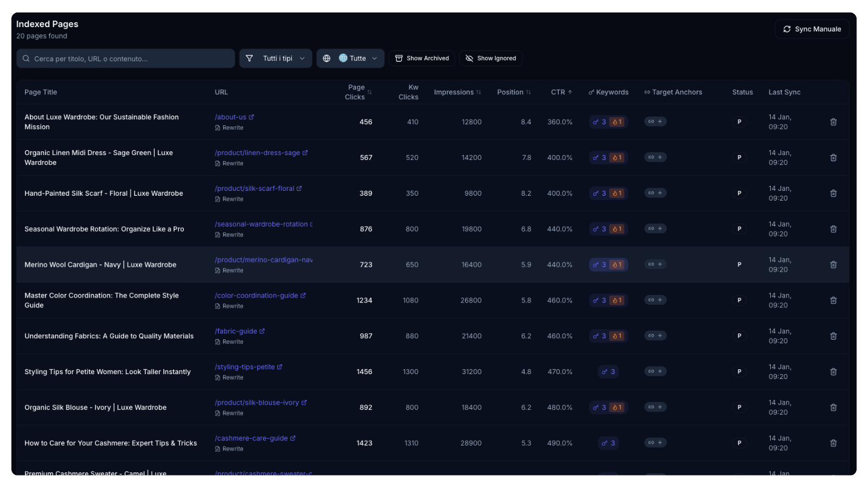Toggle Show Archived pages
This screenshot has width=868, height=488.
tap(422, 58)
